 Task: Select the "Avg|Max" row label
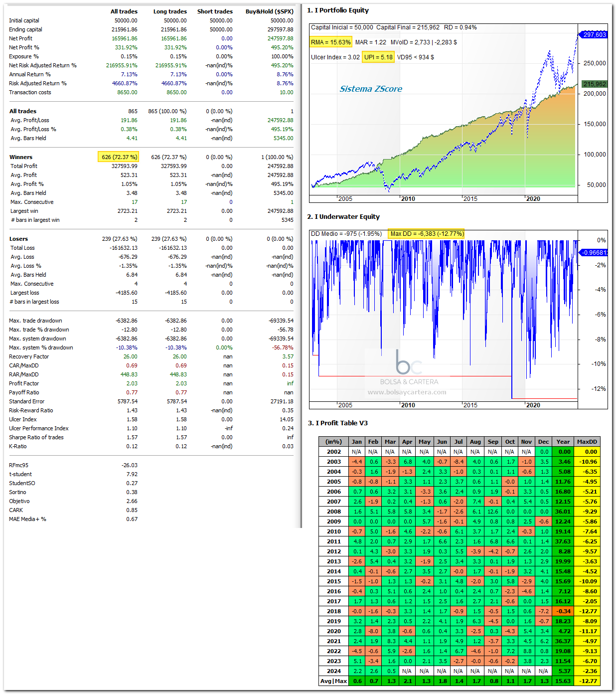pos(334,681)
